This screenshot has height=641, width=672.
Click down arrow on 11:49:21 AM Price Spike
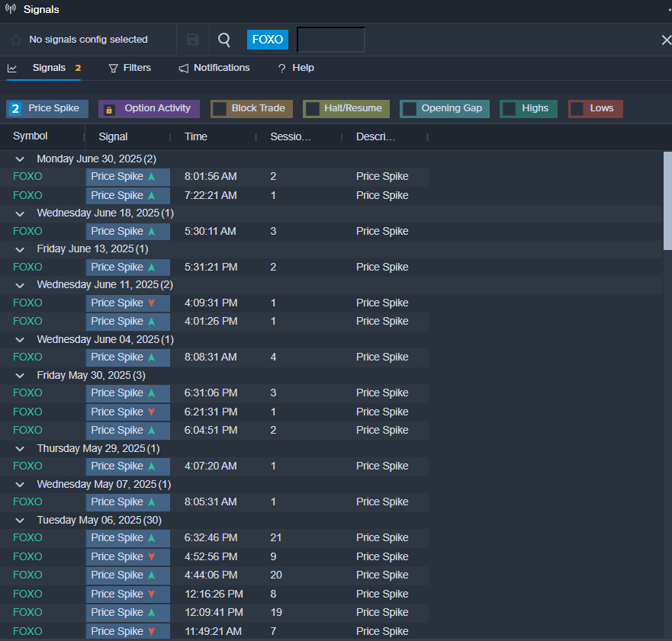click(x=151, y=631)
